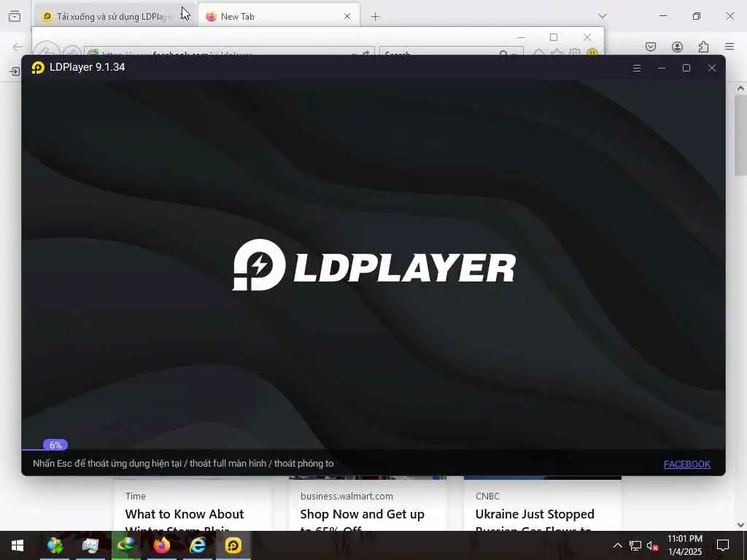
Task: Click Firefox page scrollbar up arrow
Action: pos(740,88)
